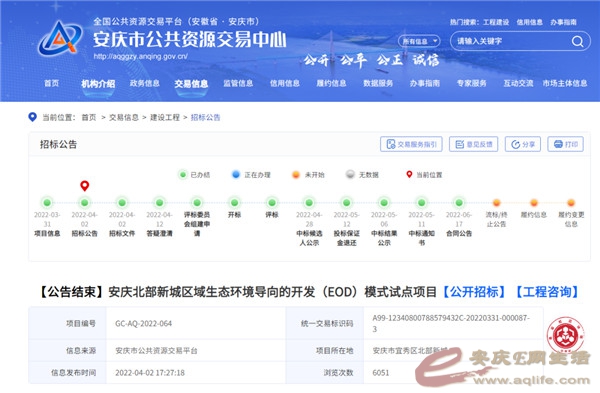600x393 pixels.
Task: Click the site logo emblem
Action: tap(60, 38)
